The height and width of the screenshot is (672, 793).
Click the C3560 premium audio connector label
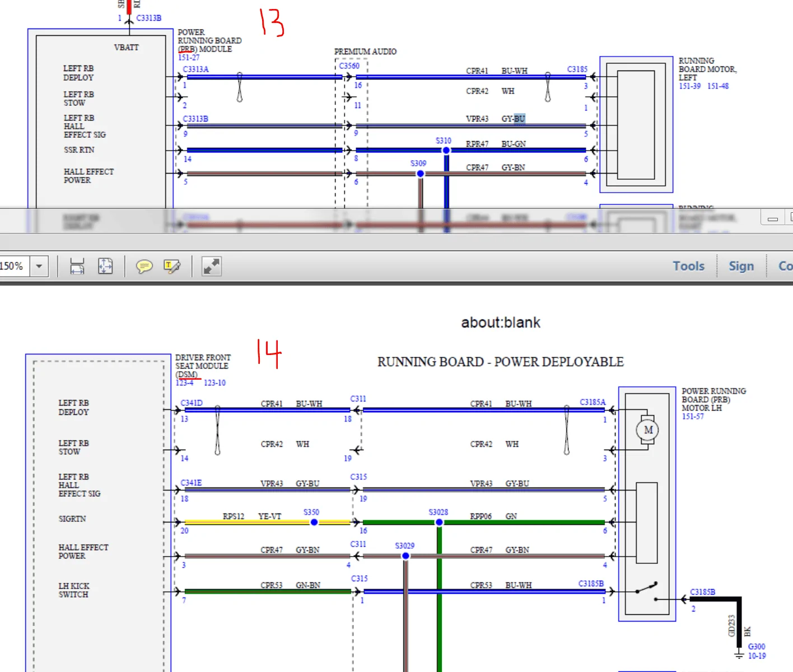[x=349, y=66]
